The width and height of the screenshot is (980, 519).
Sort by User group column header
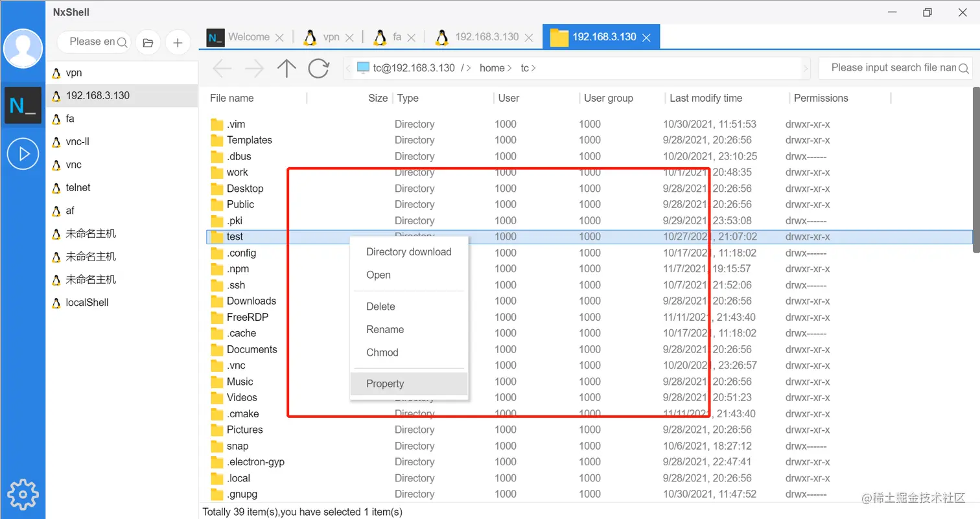(609, 98)
